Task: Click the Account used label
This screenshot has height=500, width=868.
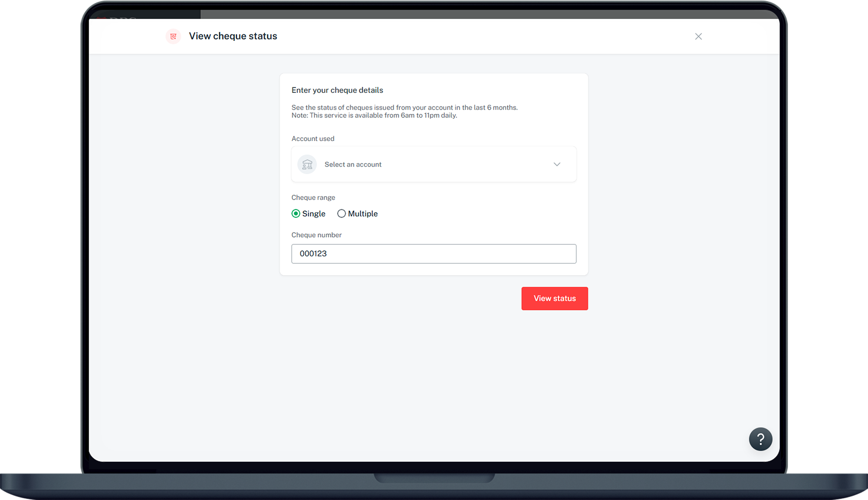Action: tap(313, 139)
